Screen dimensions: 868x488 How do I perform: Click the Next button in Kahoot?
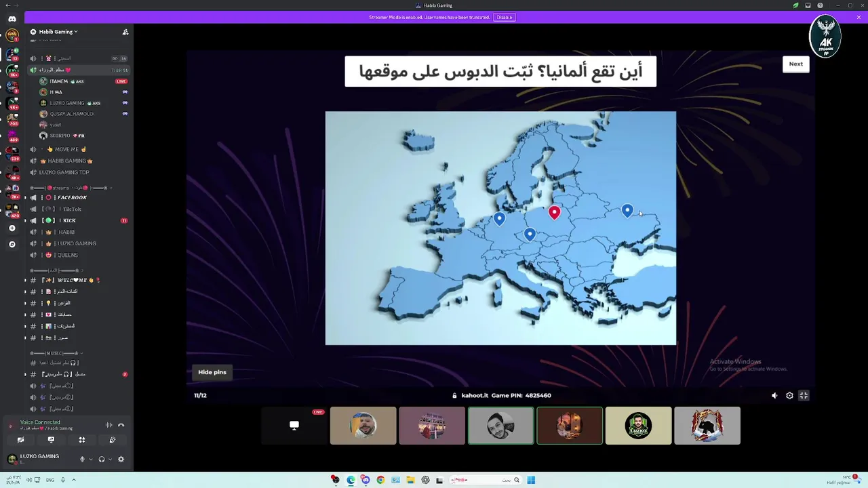(795, 64)
